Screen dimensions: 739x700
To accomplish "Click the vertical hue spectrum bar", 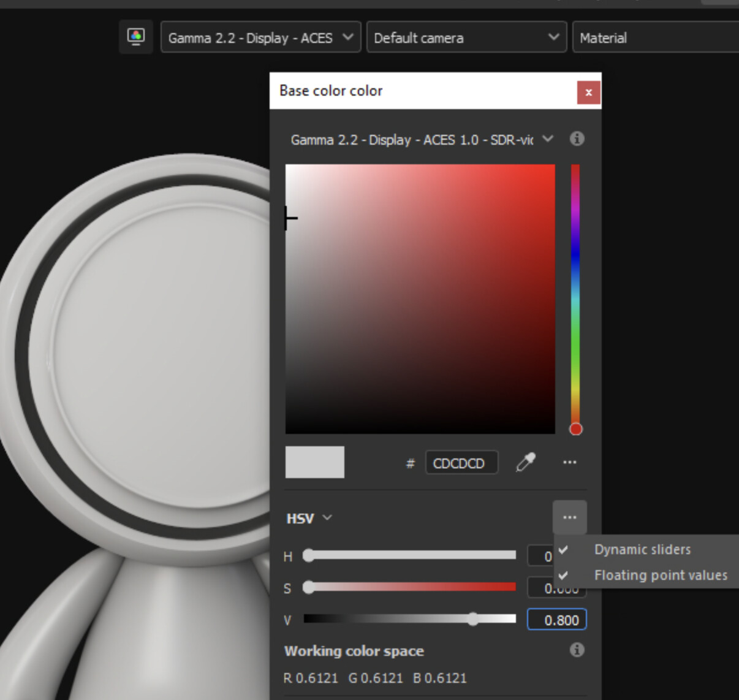I will click(575, 294).
